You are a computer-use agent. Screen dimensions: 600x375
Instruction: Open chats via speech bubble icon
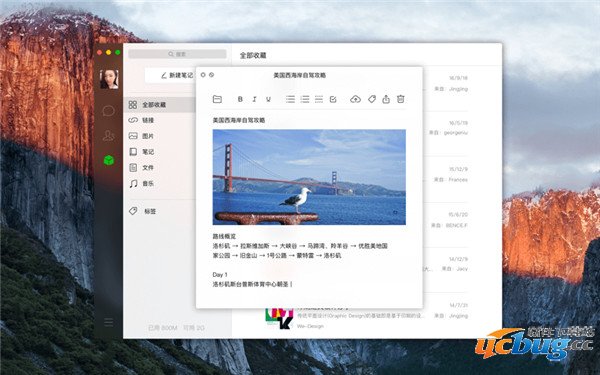109,111
